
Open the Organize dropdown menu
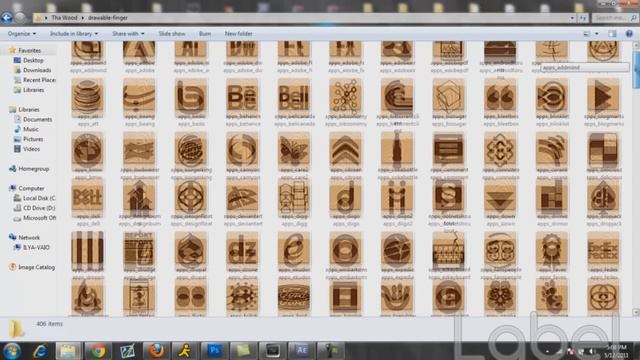[x=22, y=33]
